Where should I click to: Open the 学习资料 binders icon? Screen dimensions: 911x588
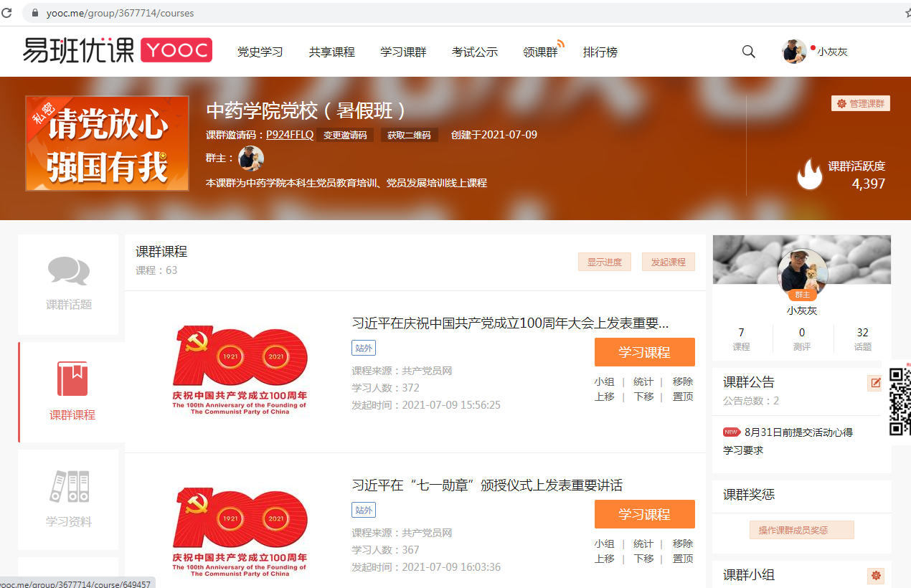(69, 487)
